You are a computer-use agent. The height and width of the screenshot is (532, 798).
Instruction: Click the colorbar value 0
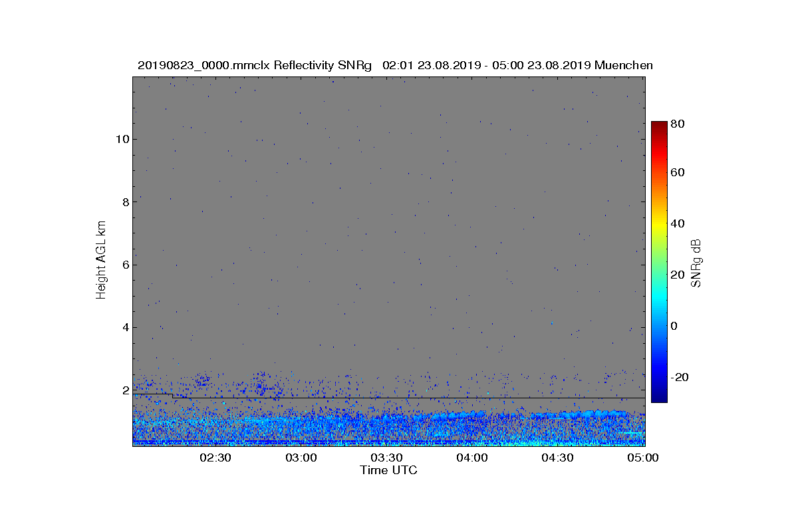(675, 326)
